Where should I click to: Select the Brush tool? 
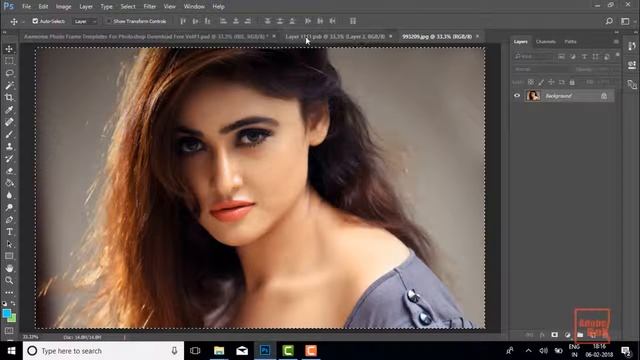[9, 134]
